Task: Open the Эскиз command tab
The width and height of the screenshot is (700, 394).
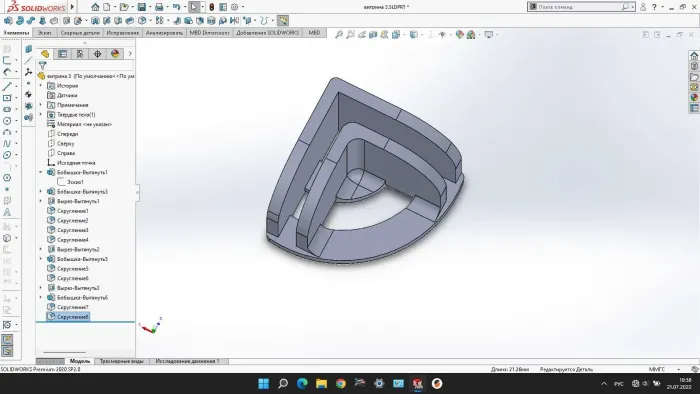Action: (x=44, y=33)
